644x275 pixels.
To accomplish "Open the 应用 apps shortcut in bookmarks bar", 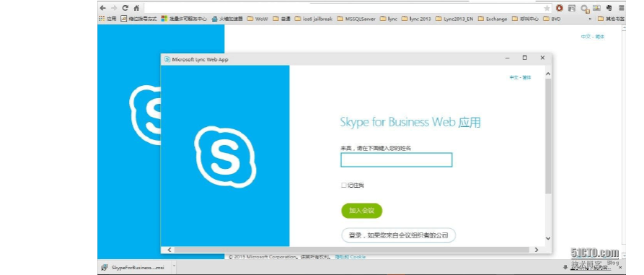I will pyautogui.click(x=108, y=19).
